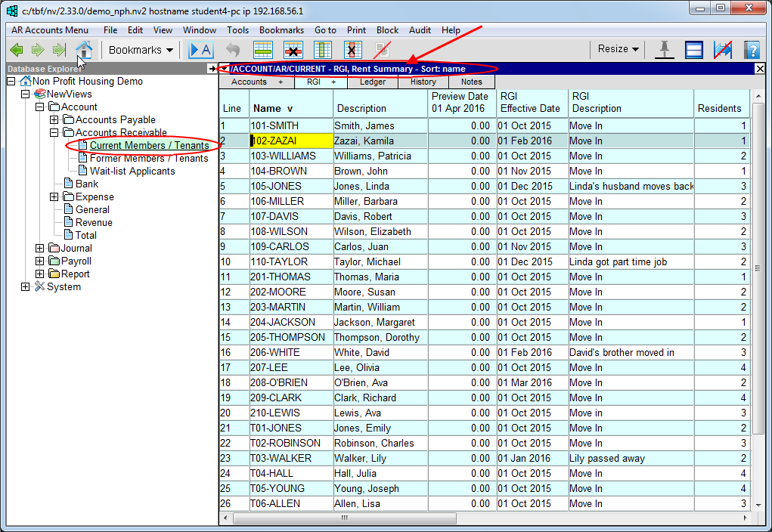
Task: Click the Home icon in the toolbar
Action: (x=84, y=50)
